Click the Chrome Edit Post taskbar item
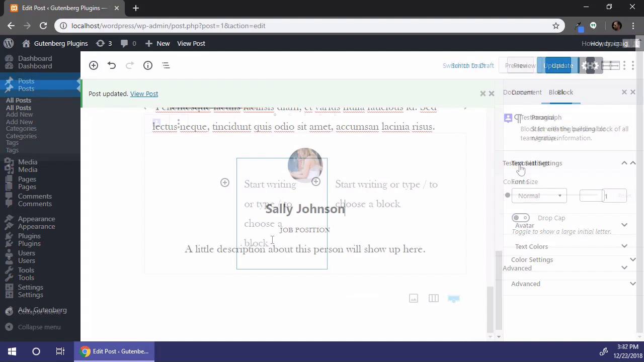644x362 pixels. coord(115,351)
